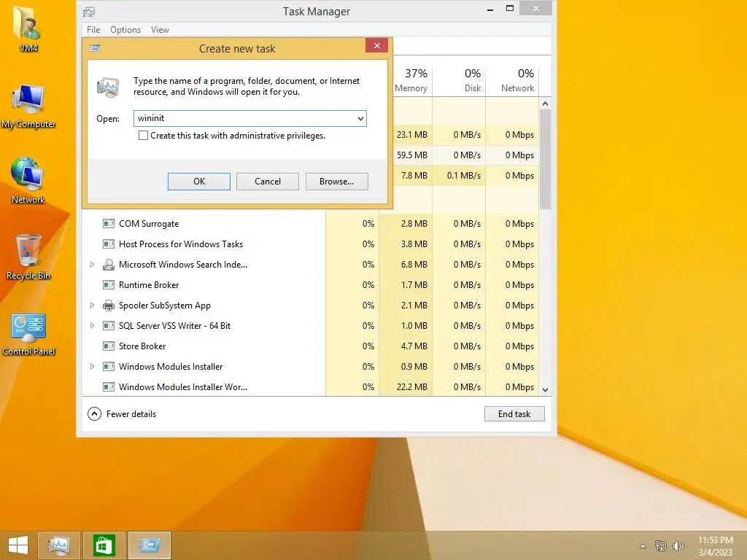
Task: Select Create new task taskbar icon
Action: click(149, 545)
